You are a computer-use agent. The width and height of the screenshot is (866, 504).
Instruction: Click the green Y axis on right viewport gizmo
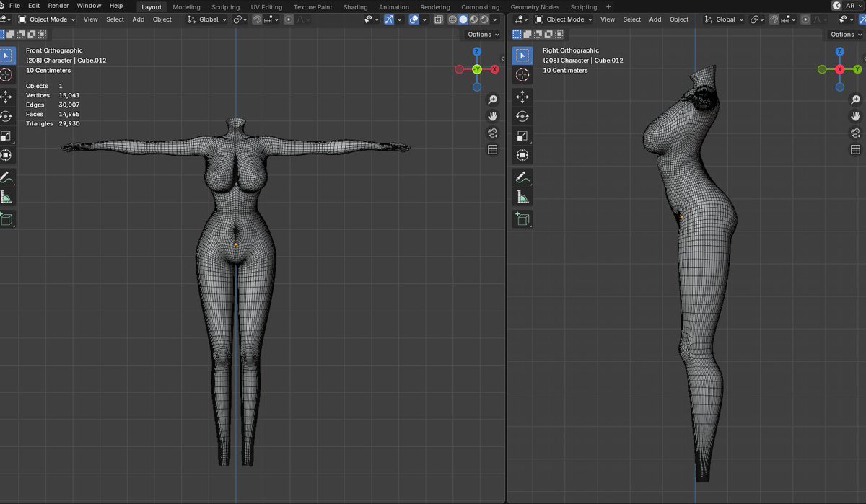(858, 69)
